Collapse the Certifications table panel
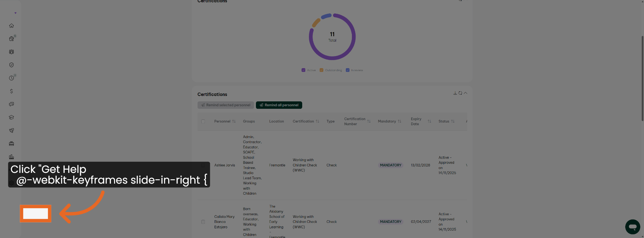Image resolution: width=644 pixels, height=238 pixels. pos(466,93)
